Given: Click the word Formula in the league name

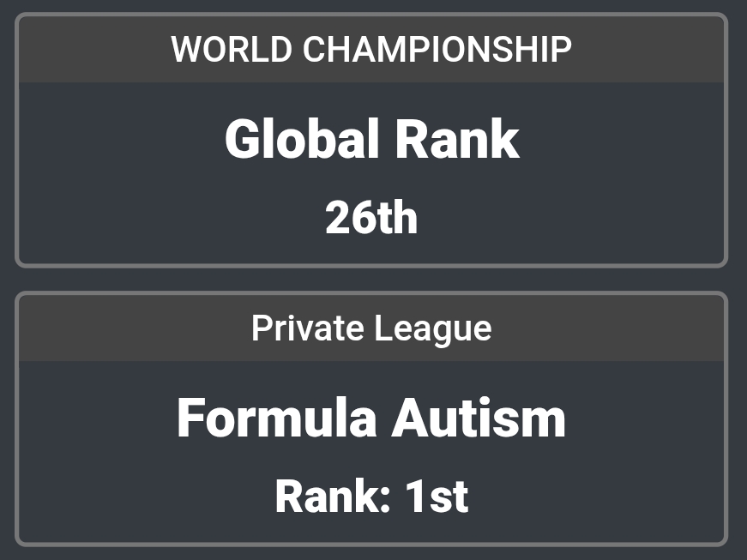Looking at the screenshot, I should coord(276,418).
